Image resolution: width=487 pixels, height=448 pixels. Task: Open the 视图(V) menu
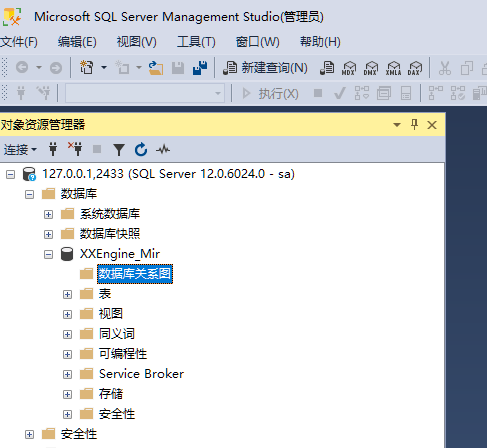pos(137,42)
